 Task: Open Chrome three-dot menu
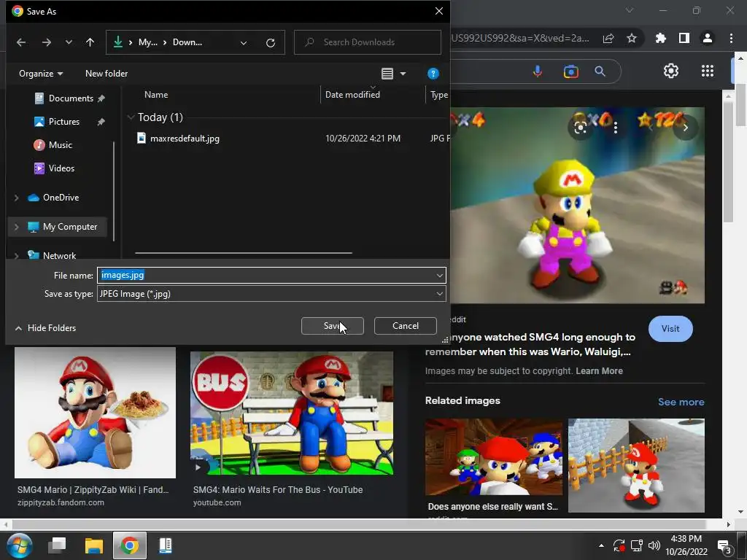[x=731, y=38]
